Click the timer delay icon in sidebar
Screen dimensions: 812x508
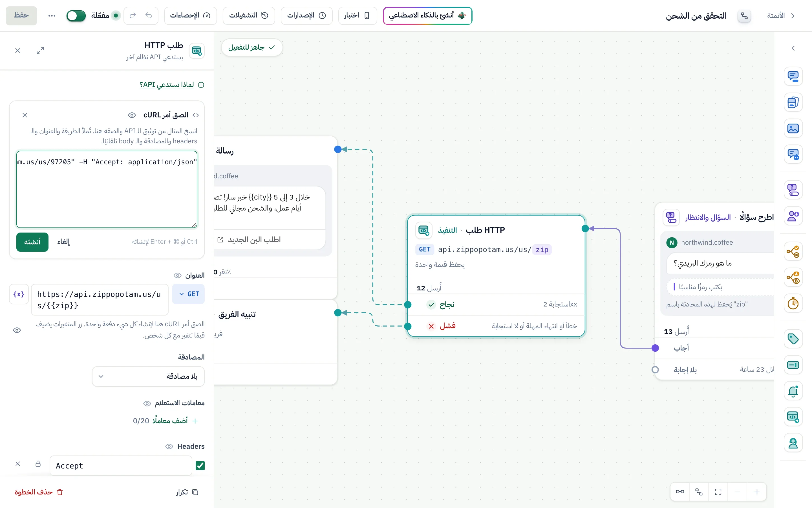[x=793, y=303]
